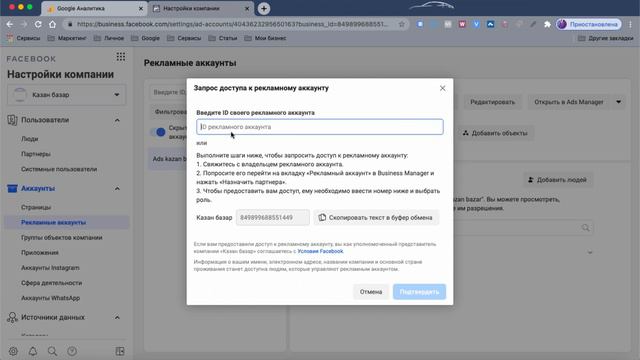The image size is (640, 360).
Task: Collapse the Источники данных section
Action: tap(117, 318)
